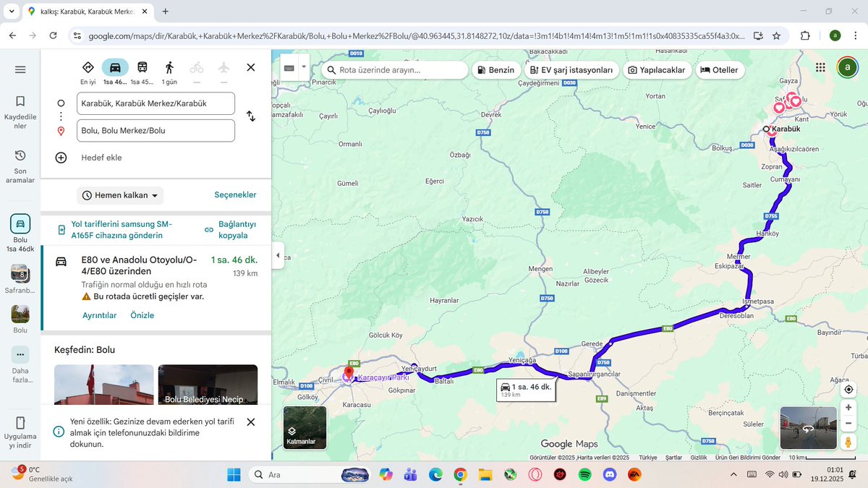Go back in Chrome
868x488 pixels.
click(12, 35)
